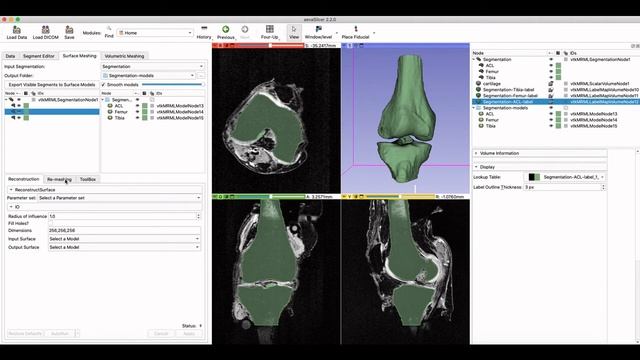Click the greyed Next module icon
The width and height of the screenshot is (640, 360).
tap(245, 29)
